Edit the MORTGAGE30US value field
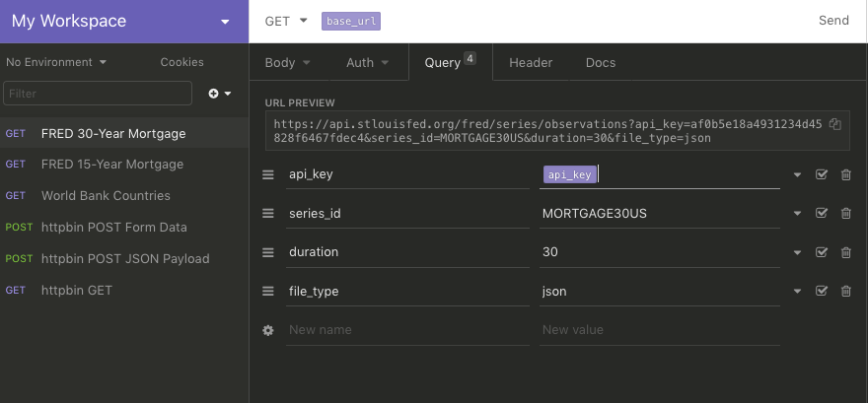The image size is (868, 403). [x=660, y=213]
